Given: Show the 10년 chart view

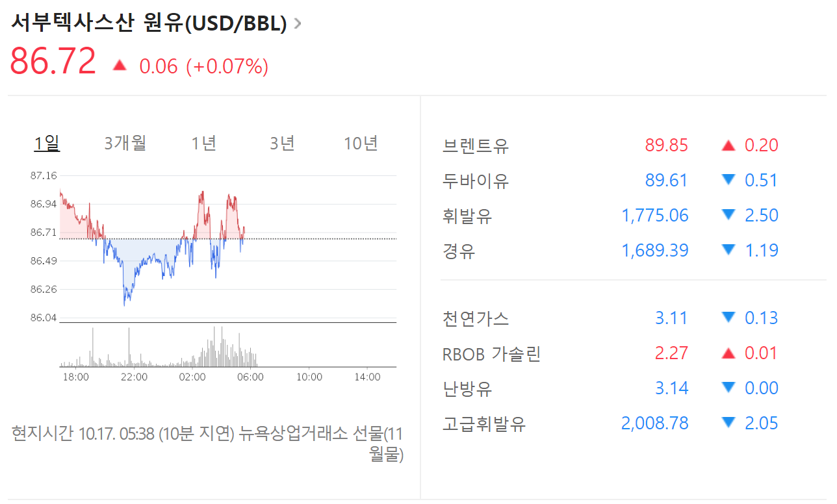Looking at the screenshot, I should click(x=361, y=144).
